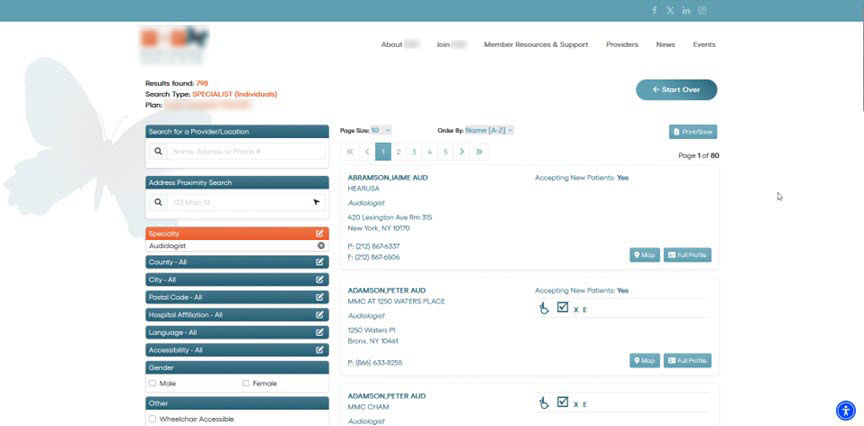864x426 pixels.
Task: Open the Page Size dropdown
Action: click(381, 130)
